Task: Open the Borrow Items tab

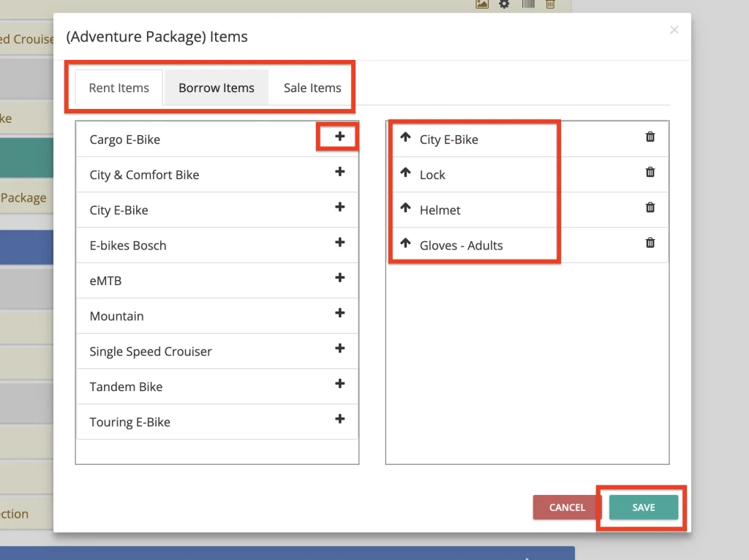Action: (217, 88)
